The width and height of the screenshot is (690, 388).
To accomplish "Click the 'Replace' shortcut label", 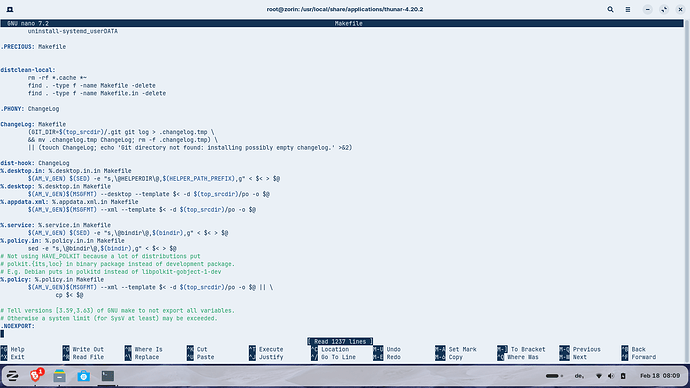I will click(x=147, y=357).
